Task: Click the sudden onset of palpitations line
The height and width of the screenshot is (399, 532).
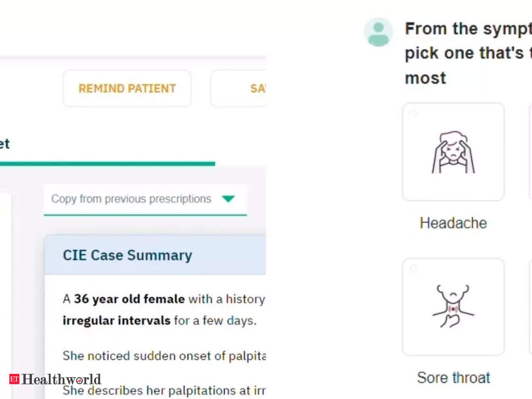Action: tap(164, 356)
